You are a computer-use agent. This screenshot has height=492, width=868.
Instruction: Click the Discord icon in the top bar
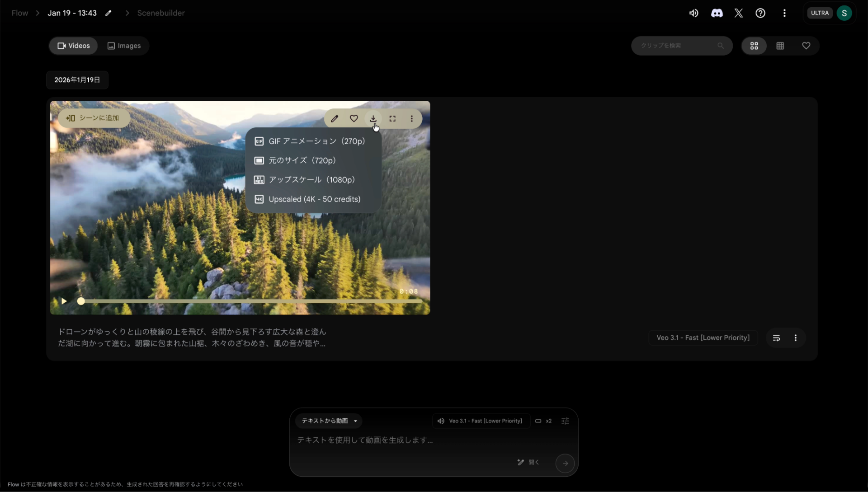(x=717, y=13)
